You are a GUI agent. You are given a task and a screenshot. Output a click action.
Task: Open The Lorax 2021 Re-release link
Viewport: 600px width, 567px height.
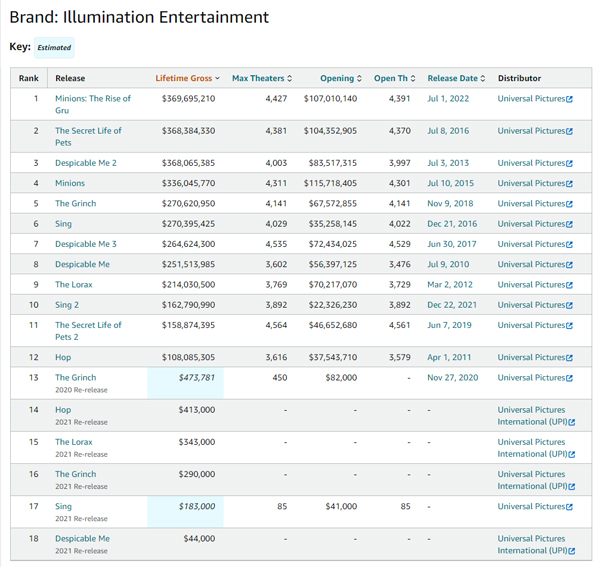73,442
